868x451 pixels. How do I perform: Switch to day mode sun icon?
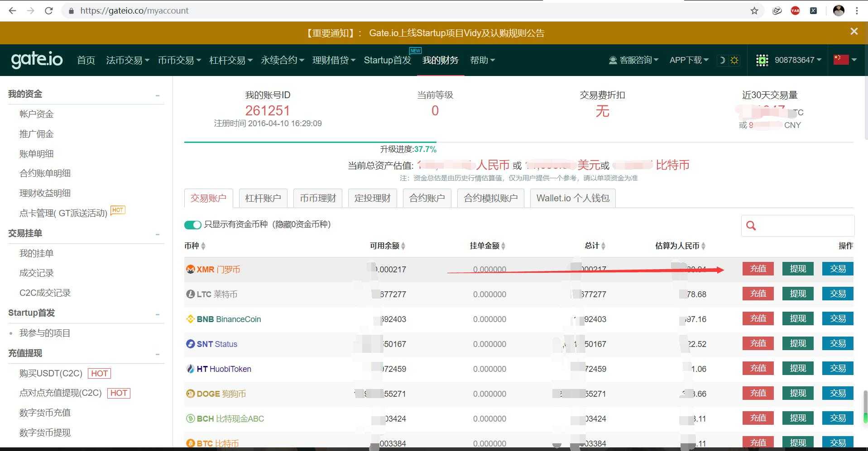(734, 60)
